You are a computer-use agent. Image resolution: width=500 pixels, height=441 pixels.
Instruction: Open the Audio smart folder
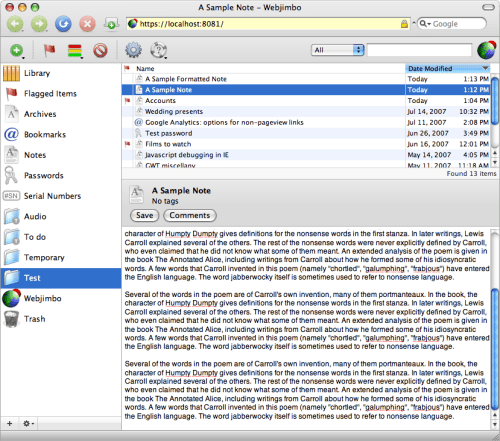tap(61, 217)
